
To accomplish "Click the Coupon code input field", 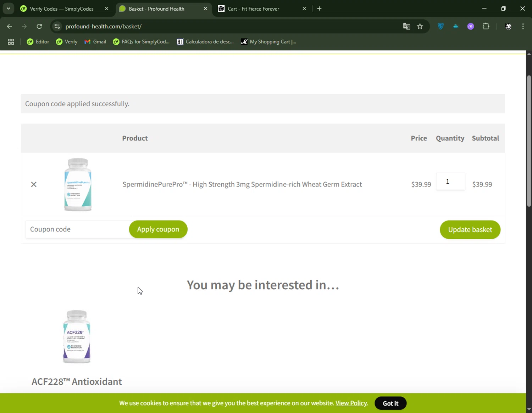I will point(77,229).
